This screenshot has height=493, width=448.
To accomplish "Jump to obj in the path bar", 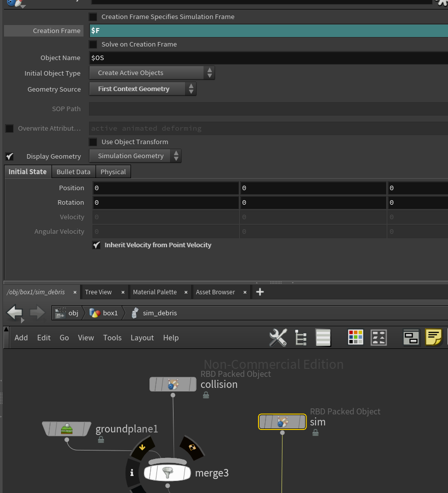I will pos(67,313).
